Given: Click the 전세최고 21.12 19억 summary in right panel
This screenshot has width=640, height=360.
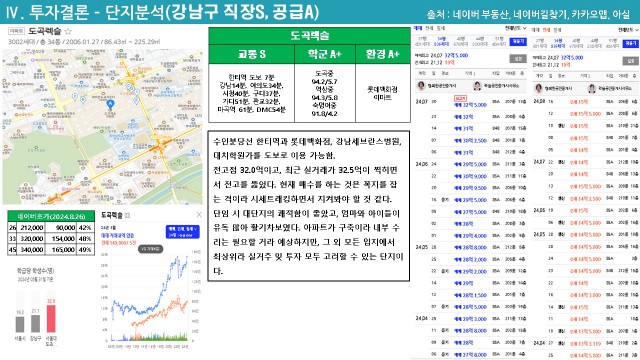Looking at the screenshot, I should click(x=551, y=65).
